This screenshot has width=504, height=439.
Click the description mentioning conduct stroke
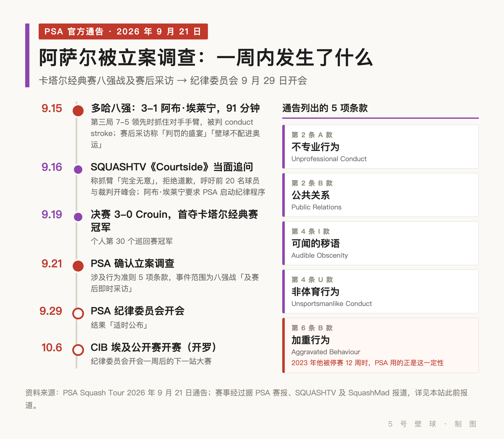(175, 133)
